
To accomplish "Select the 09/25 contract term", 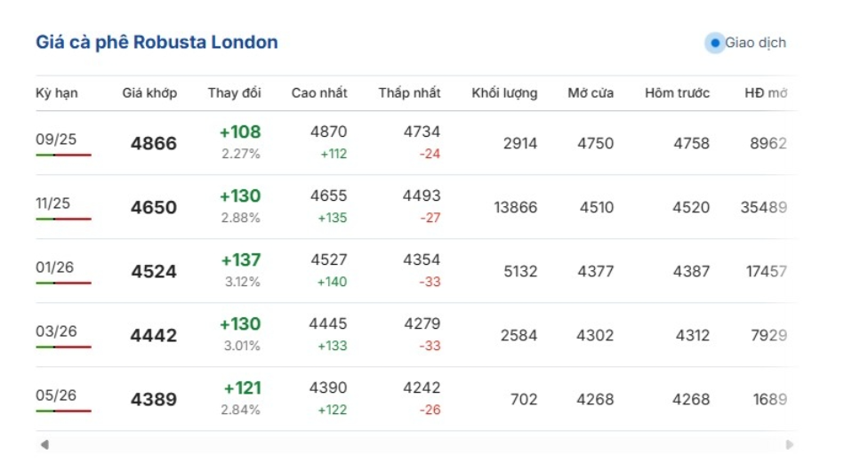I will point(52,139).
